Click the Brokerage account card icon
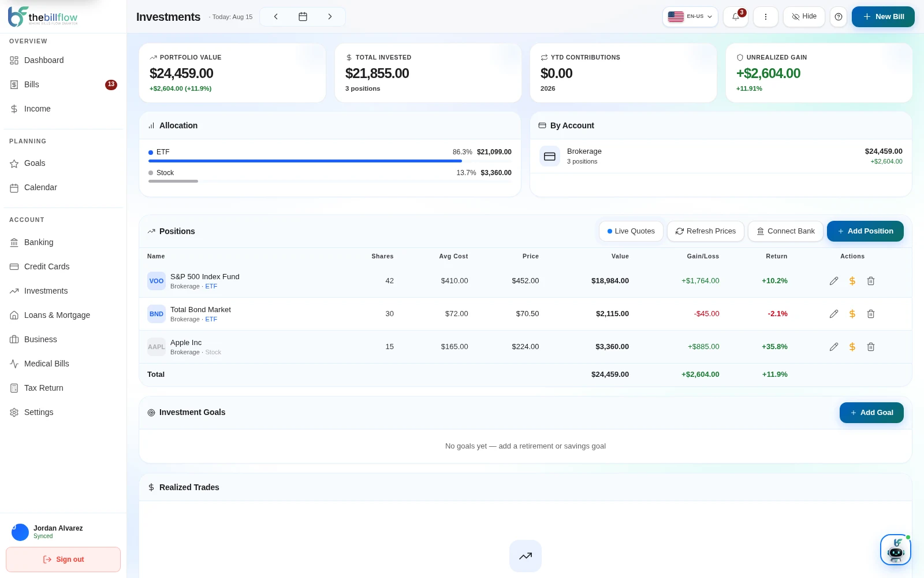This screenshot has height=578, width=924. (x=550, y=156)
